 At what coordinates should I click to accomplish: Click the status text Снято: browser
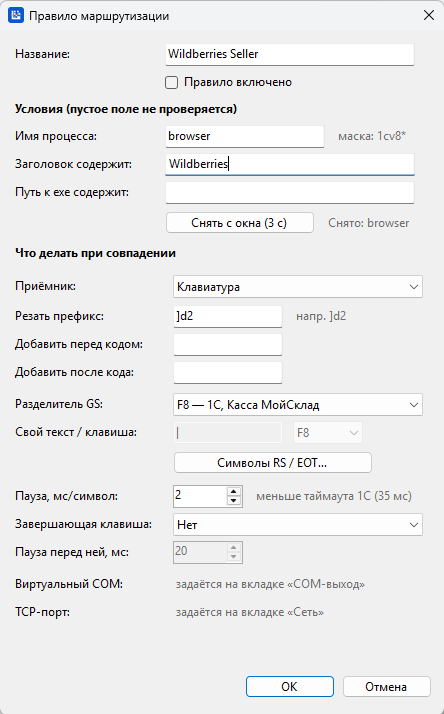tap(368, 223)
